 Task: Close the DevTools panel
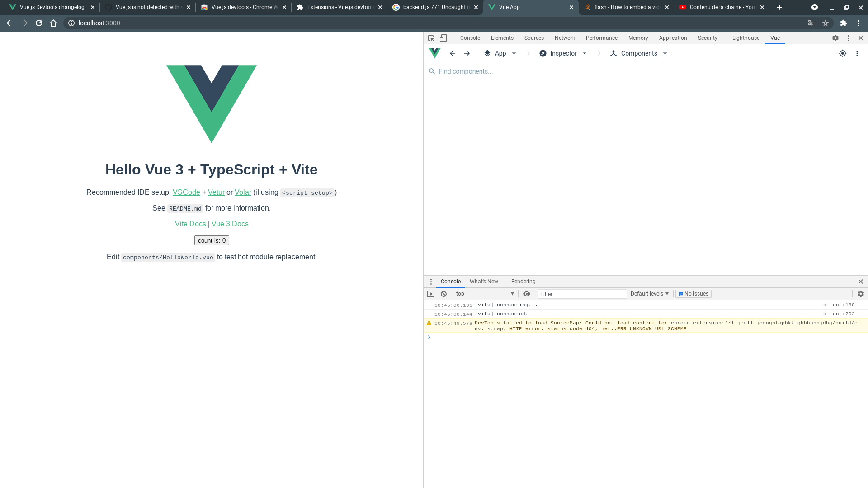[x=861, y=38]
